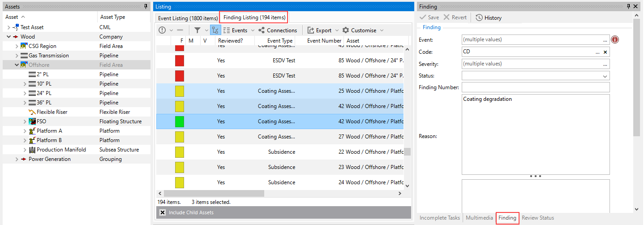Click yellow flag on Subsidence 24 row
Viewport: 644px width, 225px height.
tap(180, 182)
